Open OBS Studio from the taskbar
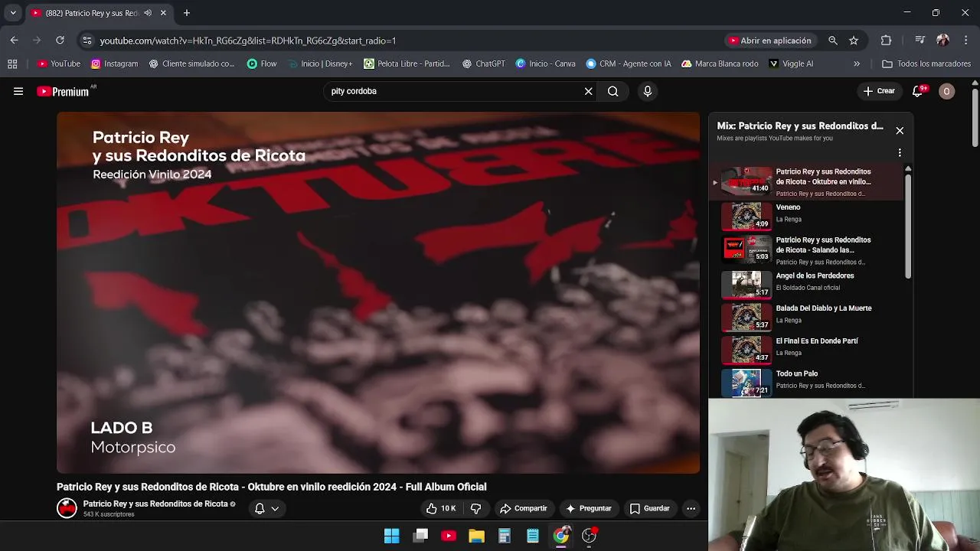 point(589,536)
